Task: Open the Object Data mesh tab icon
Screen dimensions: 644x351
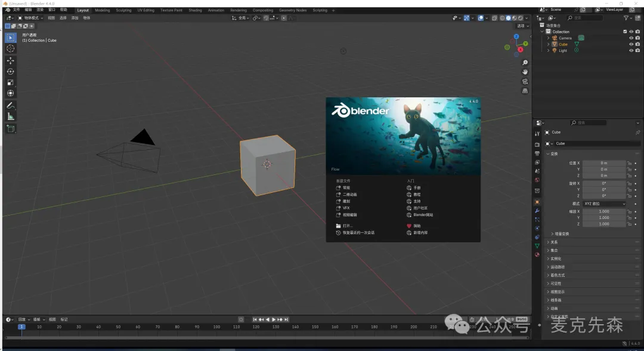Action: [537, 246]
